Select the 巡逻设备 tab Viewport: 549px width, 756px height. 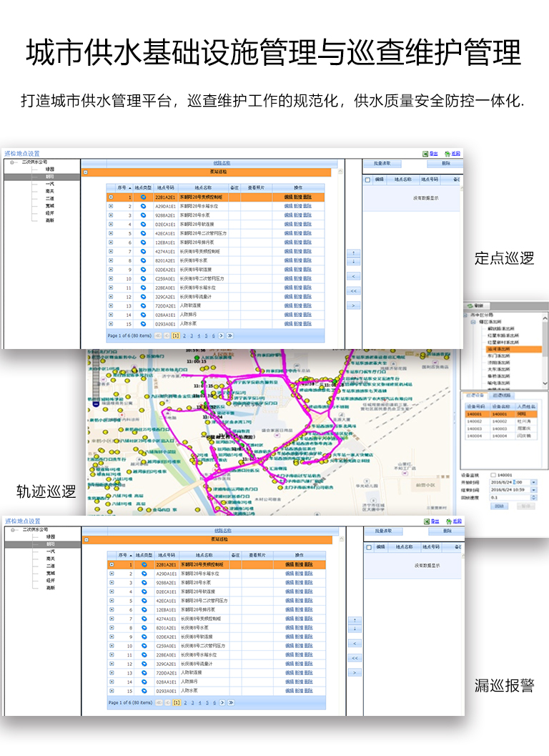click(476, 395)
